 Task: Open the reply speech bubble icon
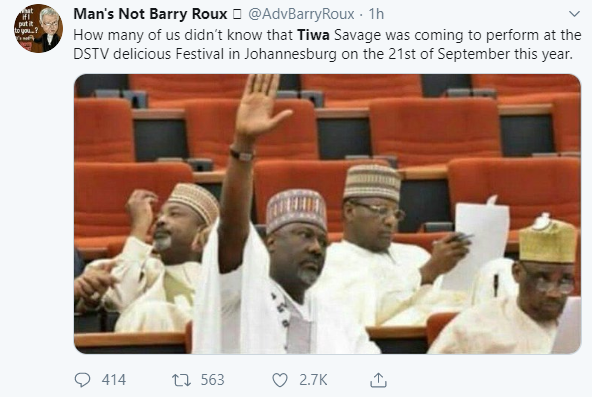pyautogui.click(x=82, y=380)
